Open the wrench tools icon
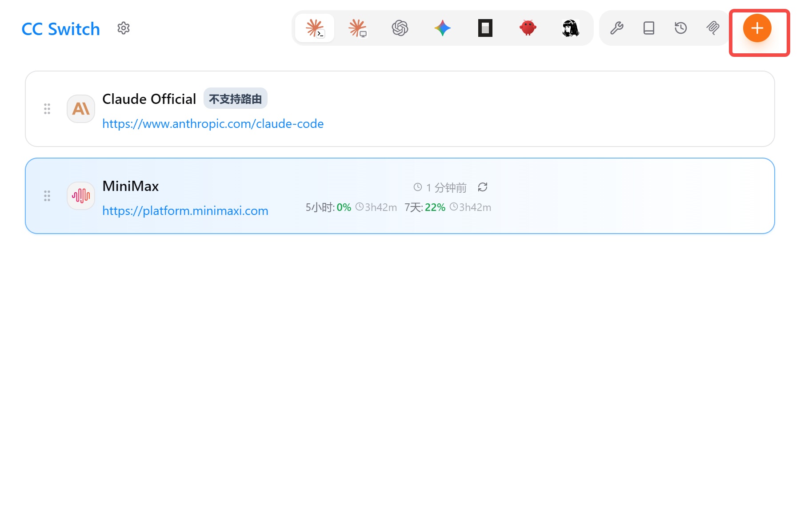 (x=617, y=28)
